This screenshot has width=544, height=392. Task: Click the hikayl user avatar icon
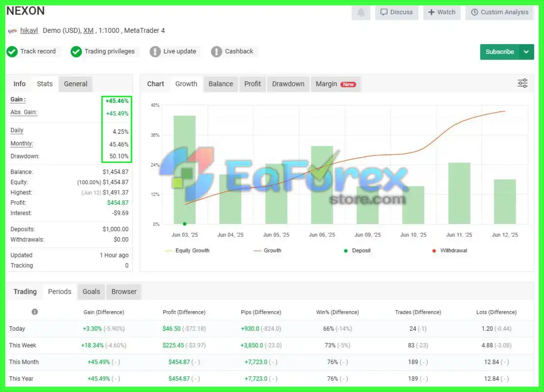pyautogui.click(x=12, y=31)
